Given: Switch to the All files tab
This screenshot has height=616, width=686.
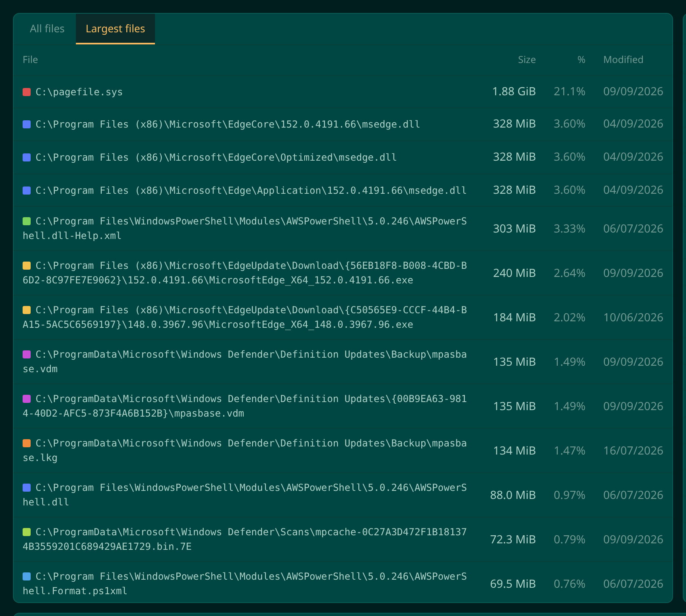Looking at the screenshot, I should click(x=47, y=29).
